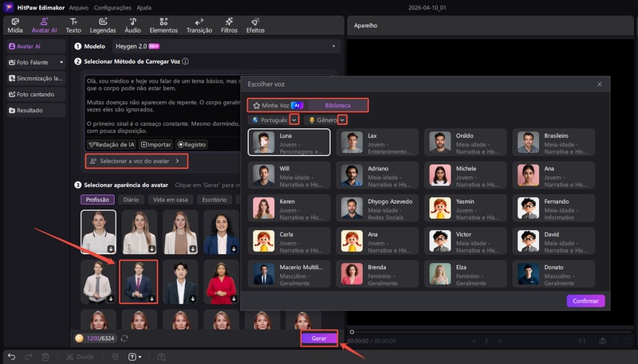Choose the Diário appearance category

pyautogui.click(x=131, y=199)
